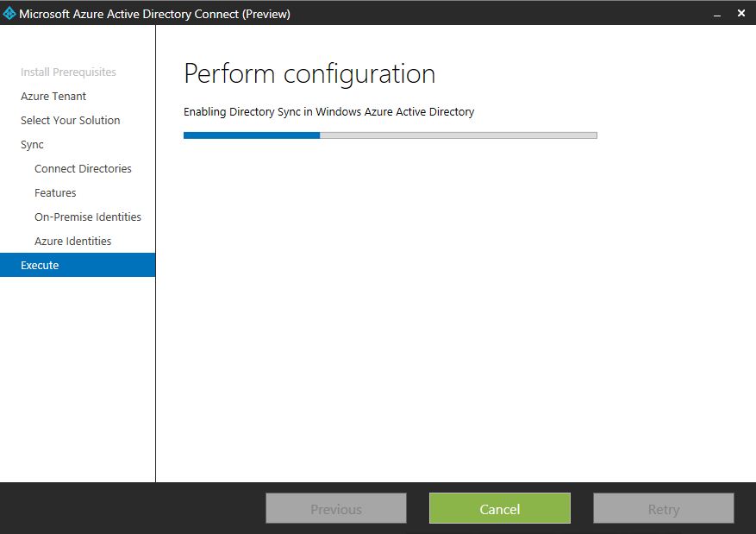756x534 pixels.
Task: Navigate to On-Premise Identities
Action: click(x=87, y=217)
